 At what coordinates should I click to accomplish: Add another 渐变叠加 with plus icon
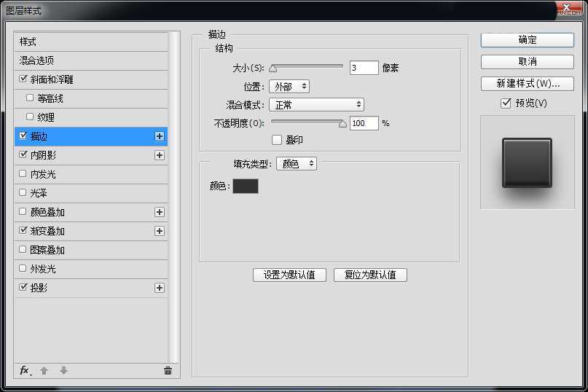point(160,231)
